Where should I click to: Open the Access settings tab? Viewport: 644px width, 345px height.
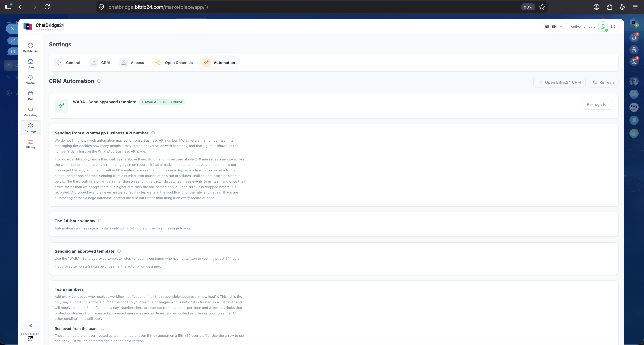click(132, 63)
